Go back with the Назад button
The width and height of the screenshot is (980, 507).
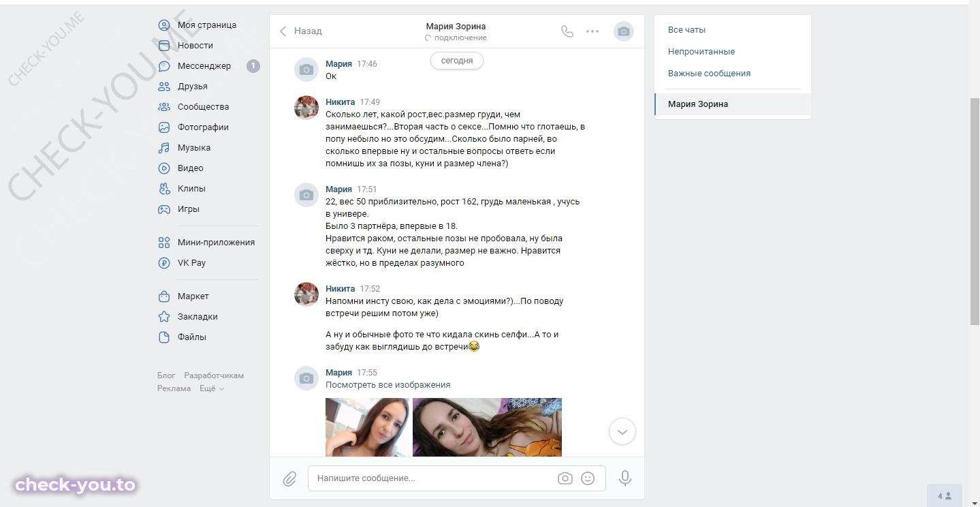coord(301,31)
